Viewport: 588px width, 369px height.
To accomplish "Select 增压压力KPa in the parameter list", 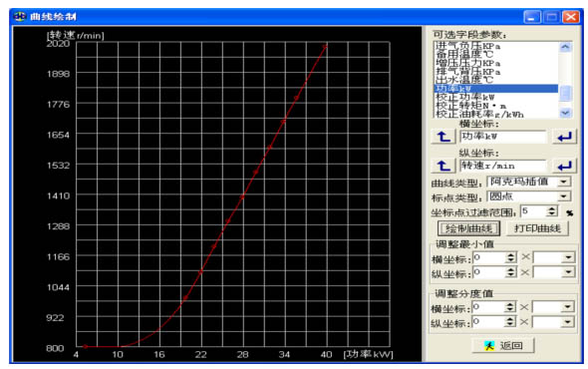I will coord(495,63).
